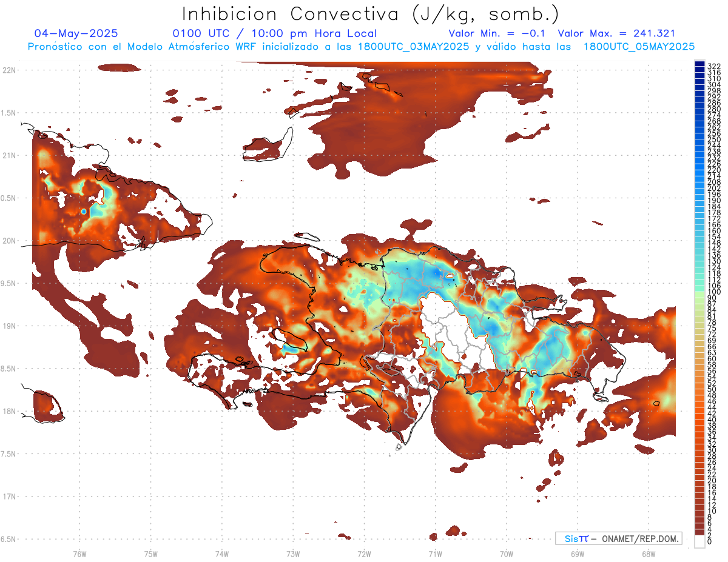Click the '21N' latitude label

pos(8,155)
